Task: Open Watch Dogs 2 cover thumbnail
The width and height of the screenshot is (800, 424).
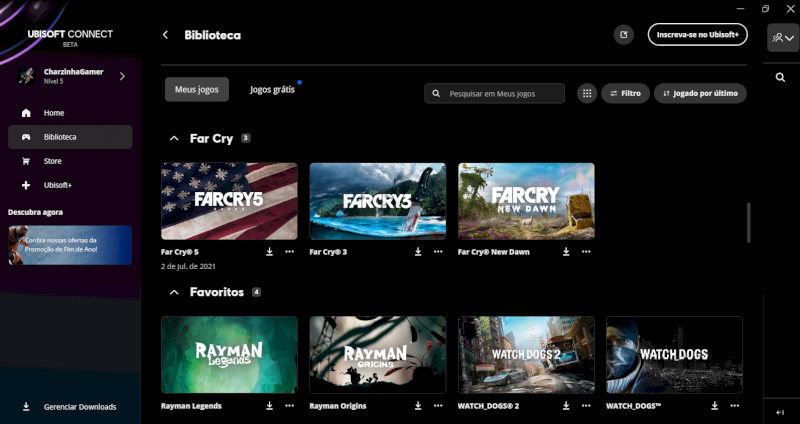Action: [x=526, y=355]
